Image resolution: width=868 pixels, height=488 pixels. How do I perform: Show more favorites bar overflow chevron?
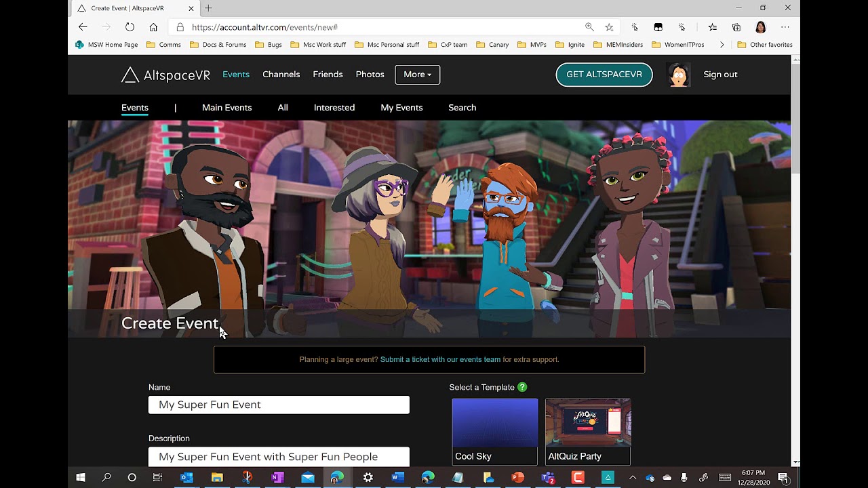tap(722, 45)
